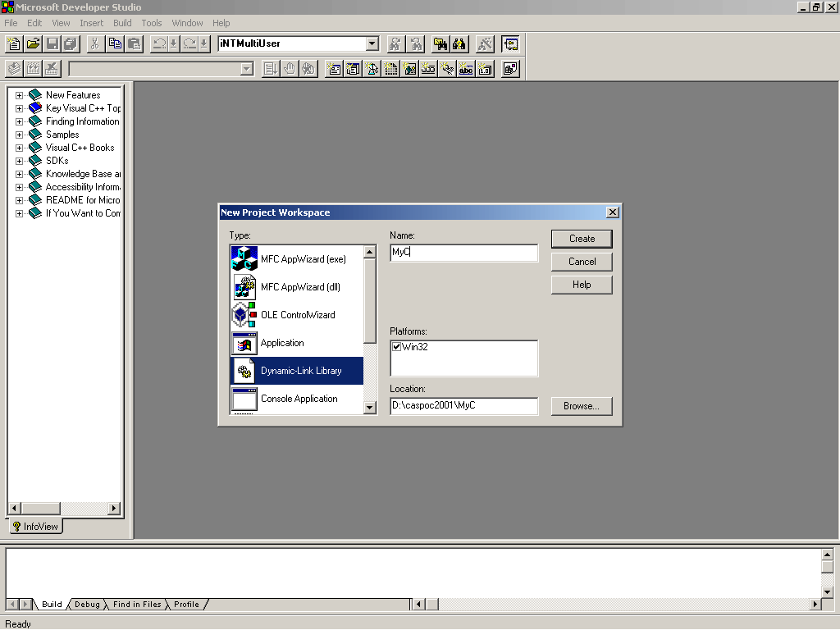This screenshot has width=840, height=630.
Task: Click the Type list scroll down arrow
Action: tap(370, 408)
